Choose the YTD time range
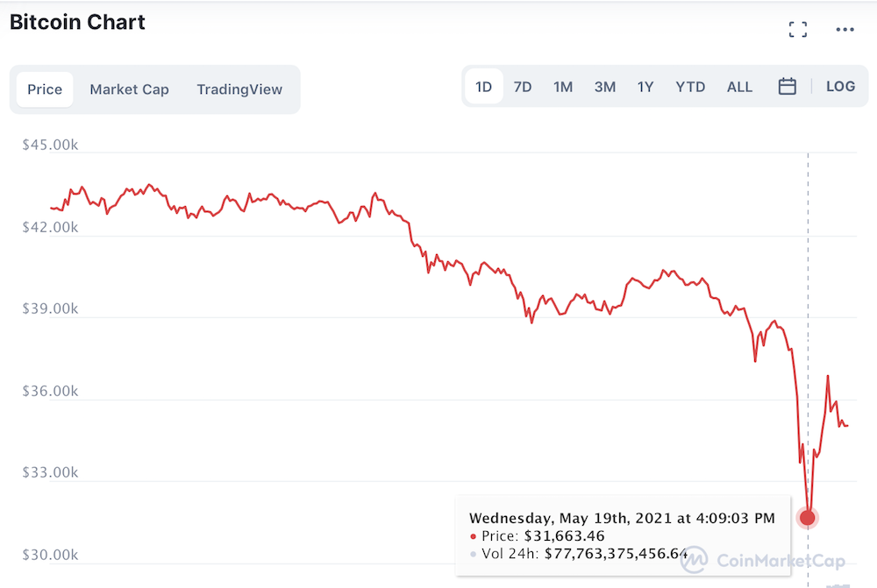Image resolution: width=877 pixels, height=588 pixels. 690,88
